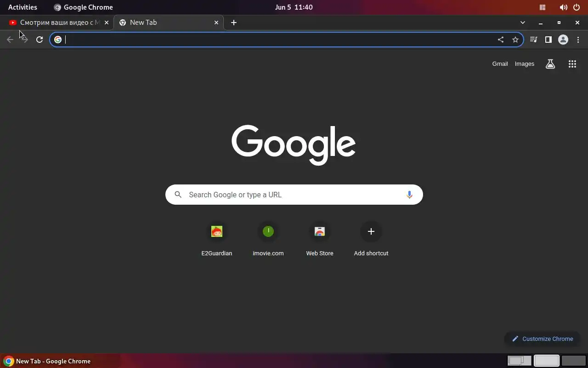Open the profile avatar menu
Screen dimensions: 588x368
coord(563,40)
